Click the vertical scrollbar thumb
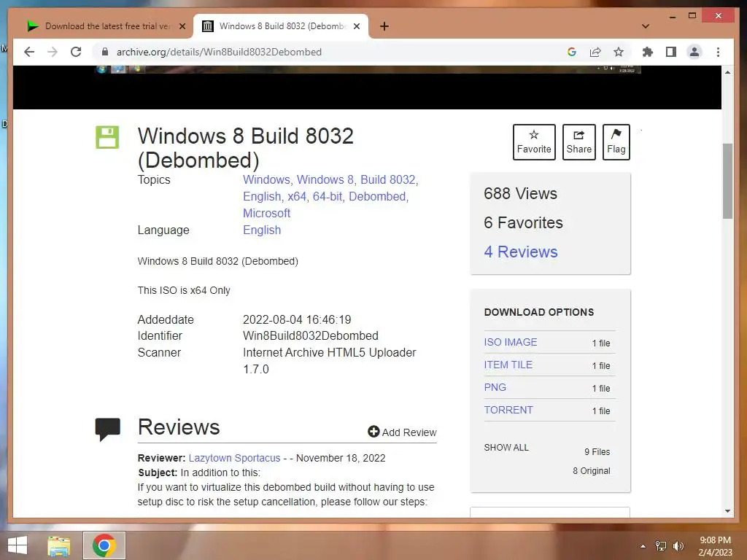Screen dimensions: 747x560 click(x=727, y=181)
